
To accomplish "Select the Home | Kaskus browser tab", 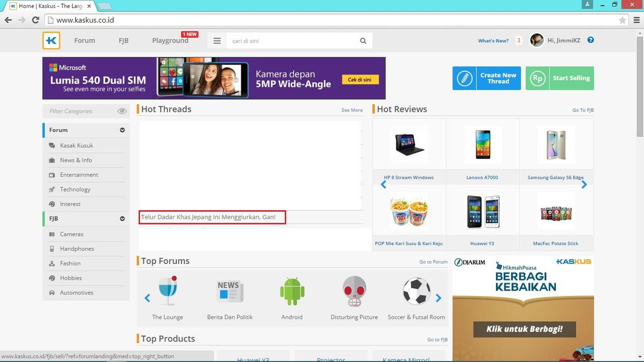I will [x=48, y=6].
